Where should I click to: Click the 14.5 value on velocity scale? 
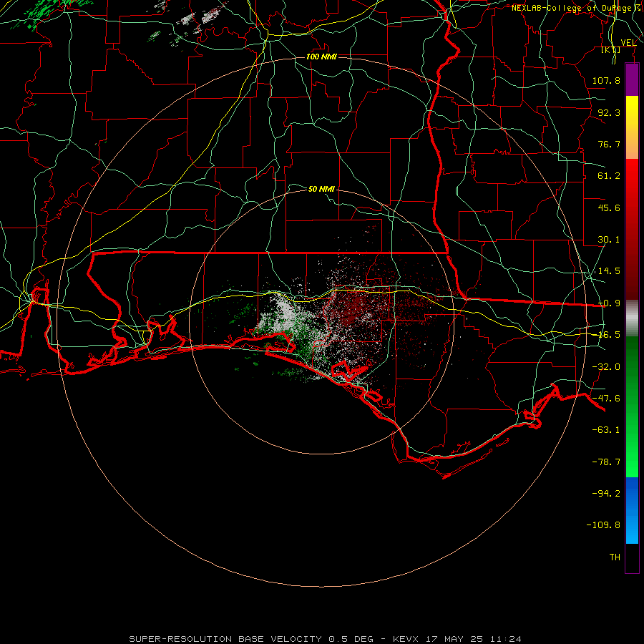[609, 271]
